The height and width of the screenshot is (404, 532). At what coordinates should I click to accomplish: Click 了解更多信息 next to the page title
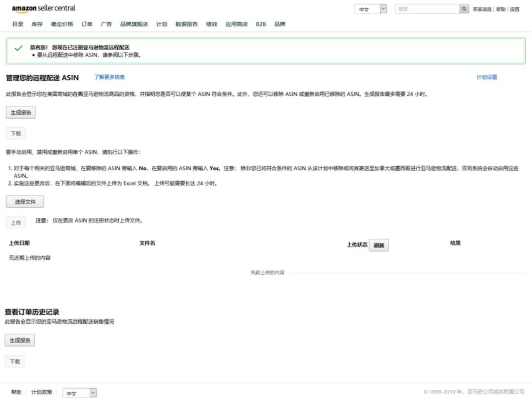(x=109, y=77)
